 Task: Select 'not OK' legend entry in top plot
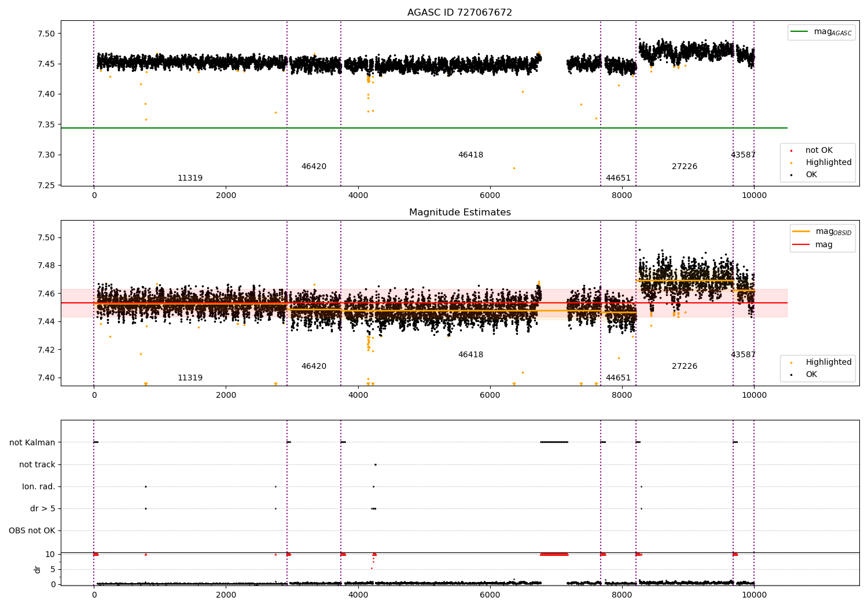click(x=812, y=151)
